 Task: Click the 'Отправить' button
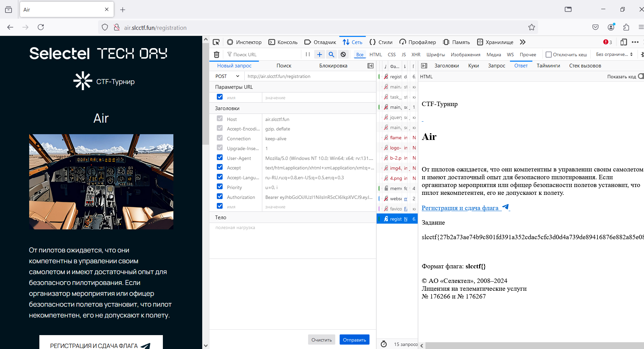[355, 340]
